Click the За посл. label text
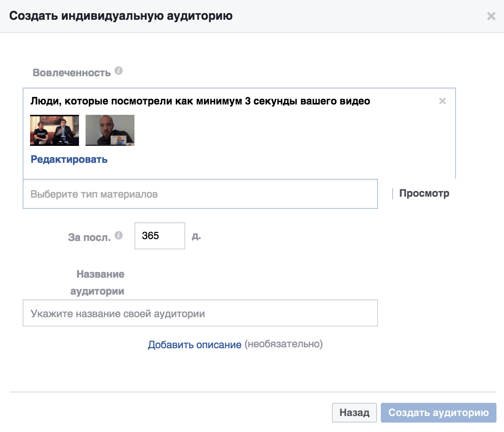The width and height of the screenshot is (504, 432). click(89, 237)
